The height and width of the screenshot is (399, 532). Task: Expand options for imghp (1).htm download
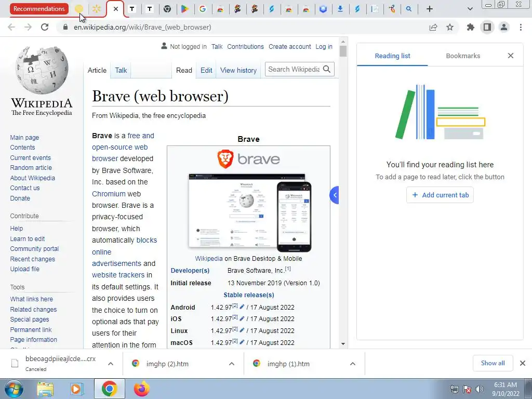pyautogui.click(x=353, y=364)
